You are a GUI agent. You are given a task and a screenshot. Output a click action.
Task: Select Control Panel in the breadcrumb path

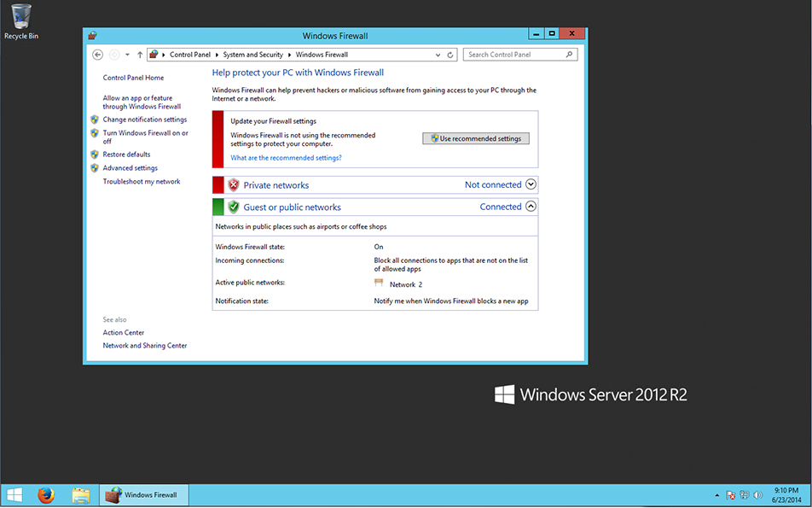[x=190, y=55]
